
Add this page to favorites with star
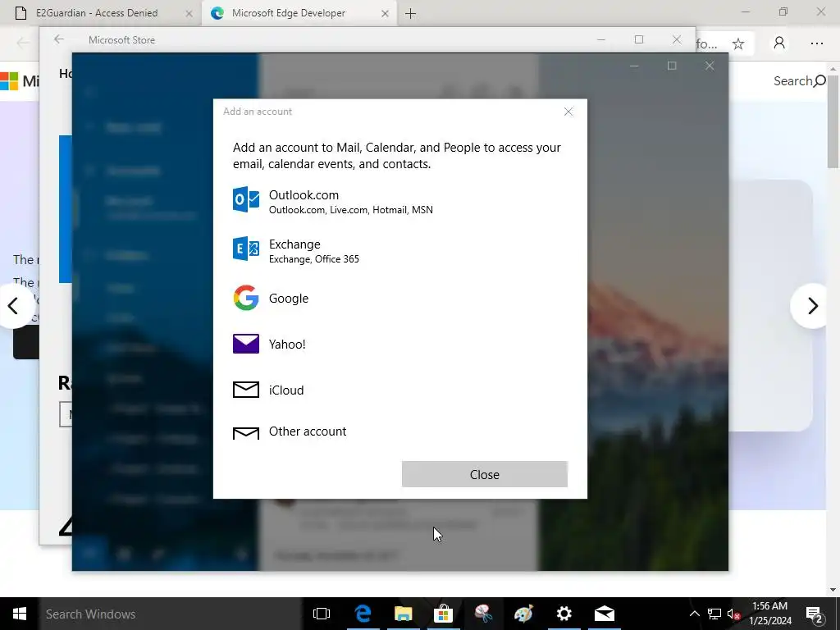tap(738, 43)
